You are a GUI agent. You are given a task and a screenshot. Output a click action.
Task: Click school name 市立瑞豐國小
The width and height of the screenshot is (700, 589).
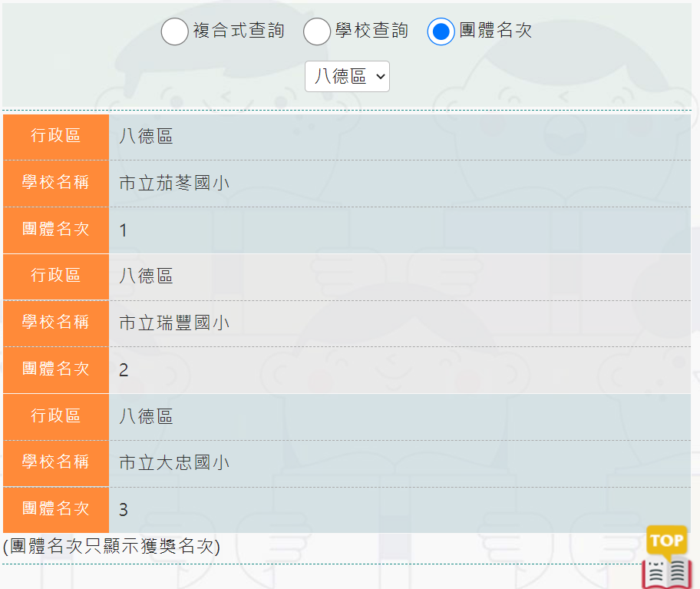coord(174,323)
